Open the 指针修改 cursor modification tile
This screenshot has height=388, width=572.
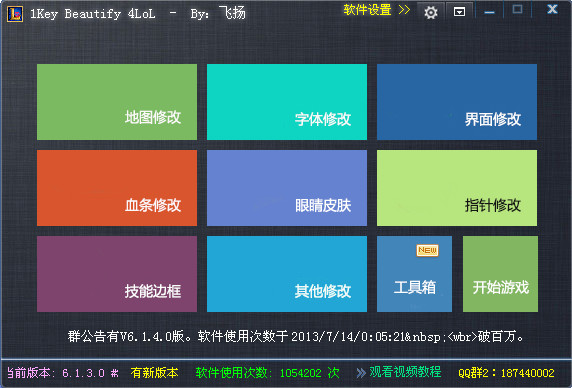tap(457, 188)
